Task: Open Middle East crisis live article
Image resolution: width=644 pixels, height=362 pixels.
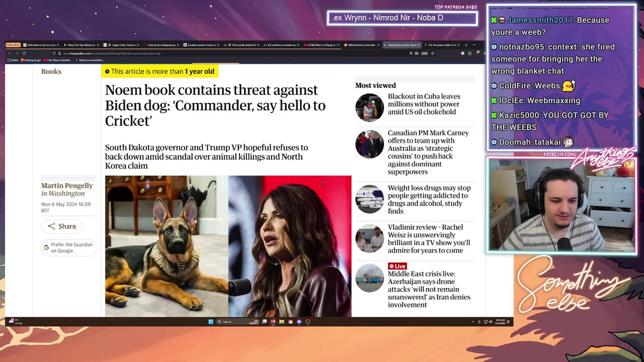Action: tap(429, 289)
